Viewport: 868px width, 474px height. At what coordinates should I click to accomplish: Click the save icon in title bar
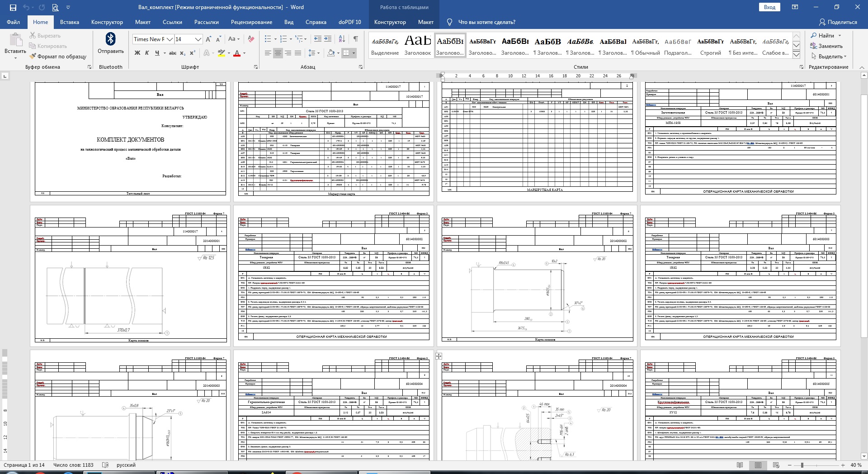(x=13, y=7)
